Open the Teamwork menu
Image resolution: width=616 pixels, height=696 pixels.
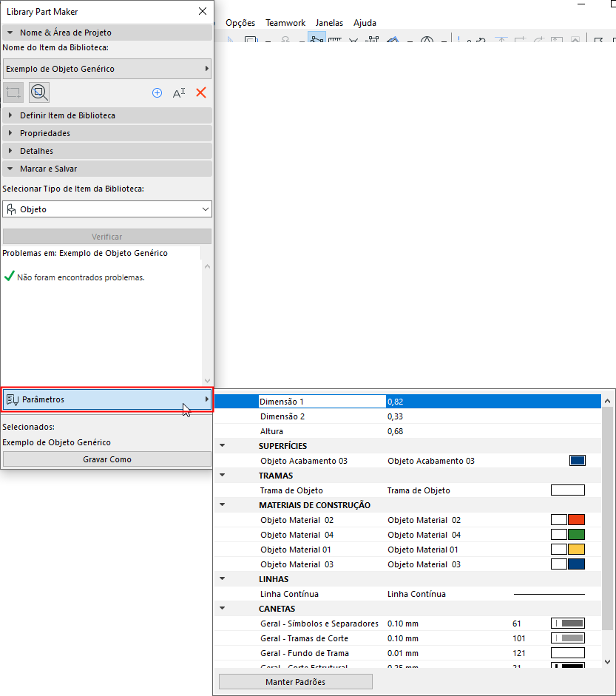pyautogui.click(x=285, y=23)
